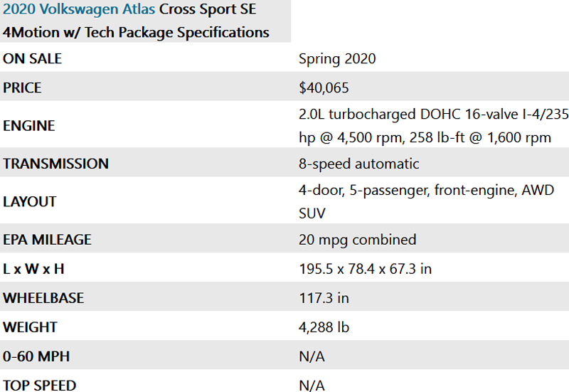Click the EPA MILEAGE row label
This screenshot has width=569, height=392.
click(47, 240)
